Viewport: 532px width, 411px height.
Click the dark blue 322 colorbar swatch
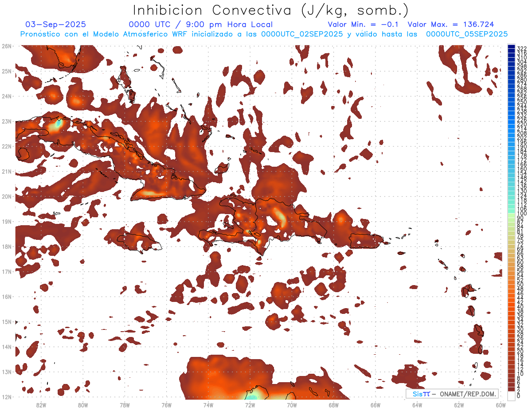[511, 47]
